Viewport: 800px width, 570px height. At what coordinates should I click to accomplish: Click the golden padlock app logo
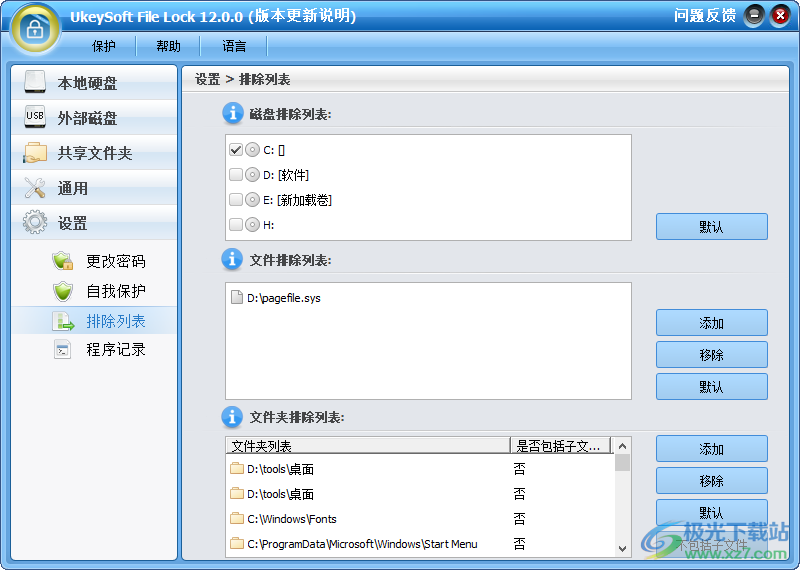point(35,29)
